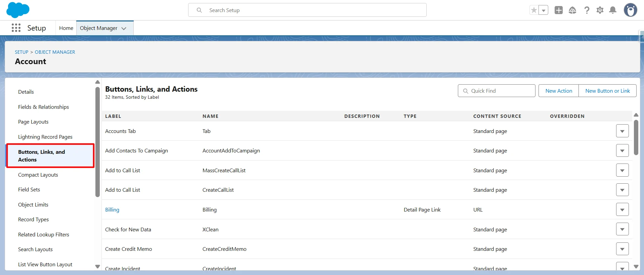The image size is (644, 275).
Task: Open Lightning Record Pages in the sidebar
Action: (45, 137)
